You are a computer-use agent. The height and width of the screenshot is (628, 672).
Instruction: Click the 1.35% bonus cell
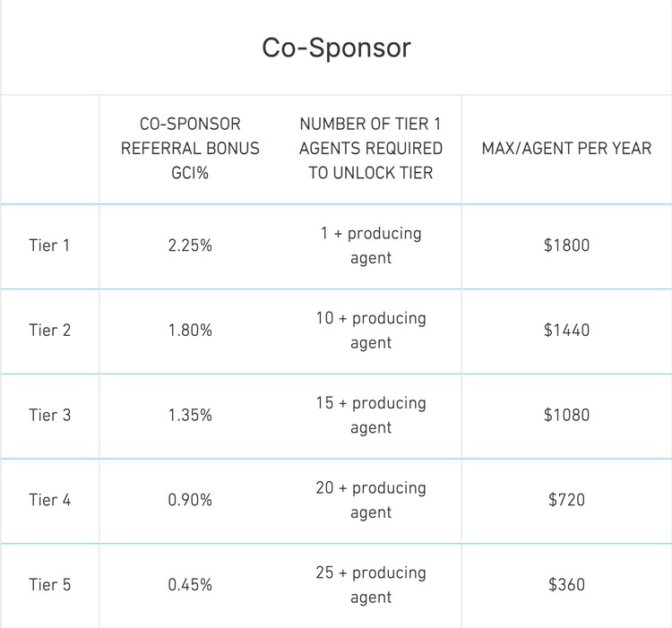(x=190, y=416)
